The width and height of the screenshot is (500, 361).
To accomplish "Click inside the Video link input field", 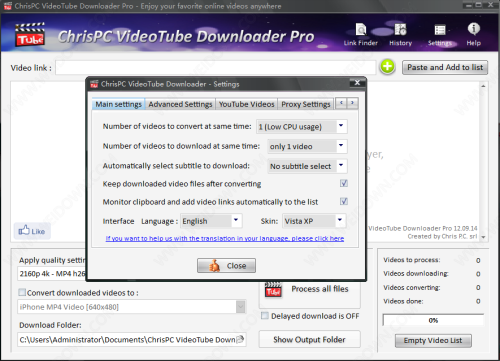I will [x=216, y=68].
